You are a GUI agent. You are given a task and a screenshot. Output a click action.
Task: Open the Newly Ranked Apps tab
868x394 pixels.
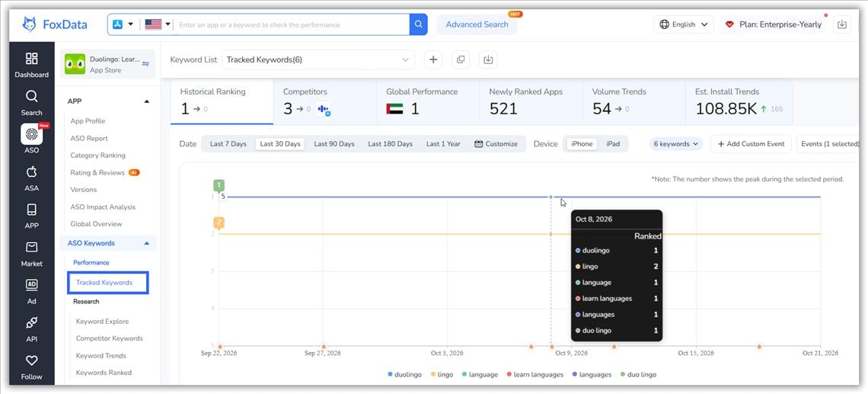pyautogui.click(x=531, y=102)
